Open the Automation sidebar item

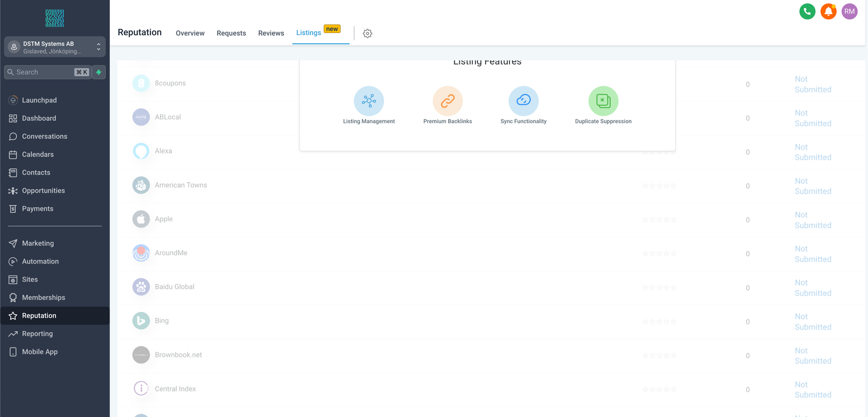(x=40, y=261)
